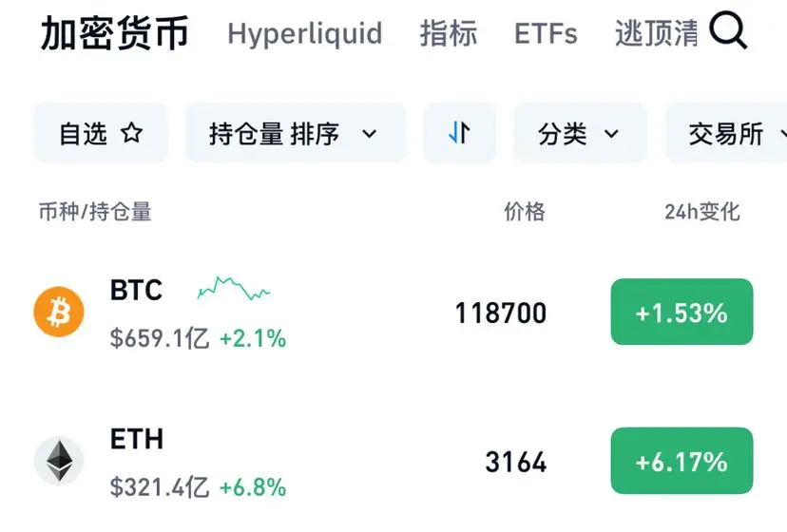
Task: Expand the 持仓量 排序 dropdown
Action: [295, 133]
